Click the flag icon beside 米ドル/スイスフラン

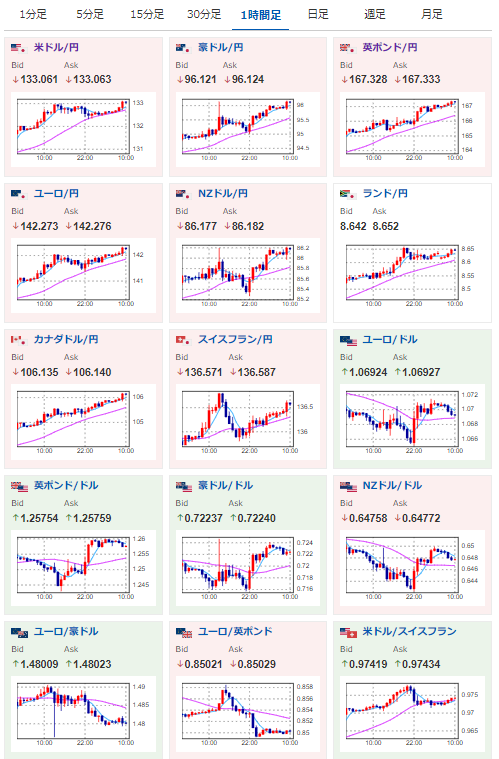pyautogui.click(x=348, y=633)
